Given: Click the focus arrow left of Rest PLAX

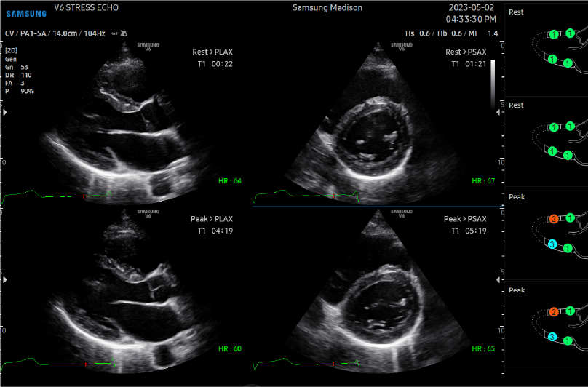Looking at the screenshot, I should [x=5, y=112].
